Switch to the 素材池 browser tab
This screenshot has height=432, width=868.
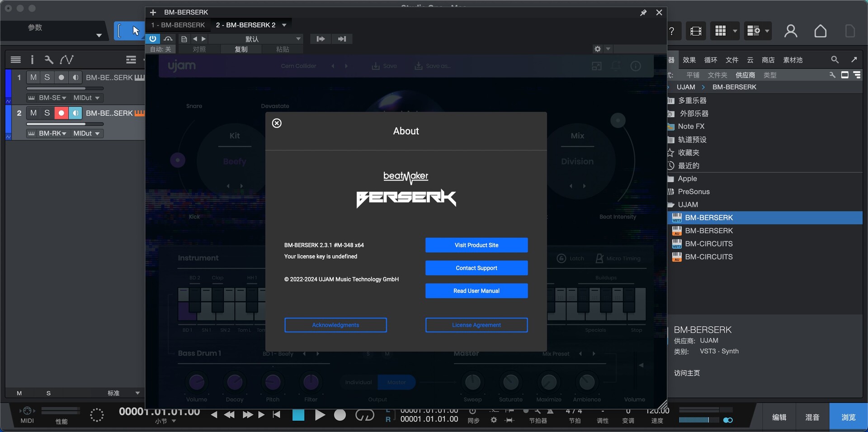click(x=793, y=60)
